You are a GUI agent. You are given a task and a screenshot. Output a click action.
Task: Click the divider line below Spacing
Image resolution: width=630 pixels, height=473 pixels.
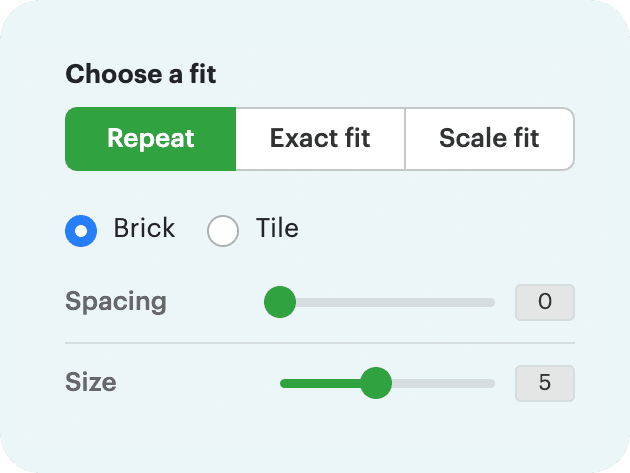tap(320, 343)
